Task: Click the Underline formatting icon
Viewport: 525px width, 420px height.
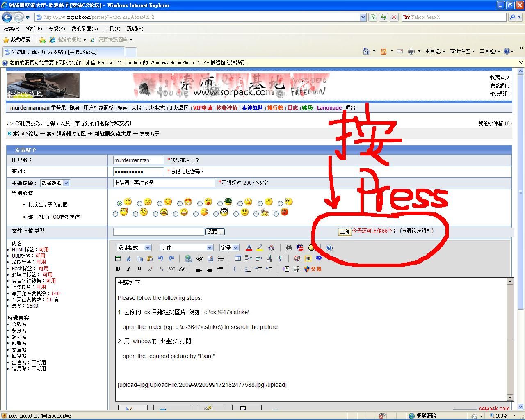Action: (139, 269)
